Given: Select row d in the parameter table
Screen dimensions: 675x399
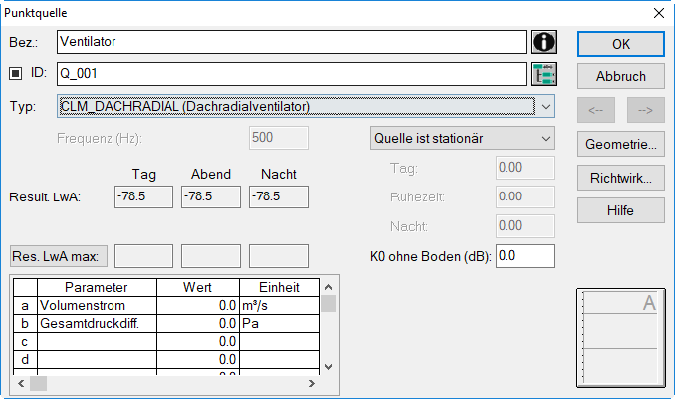Looking at the screenshot, I should (25, 359).
